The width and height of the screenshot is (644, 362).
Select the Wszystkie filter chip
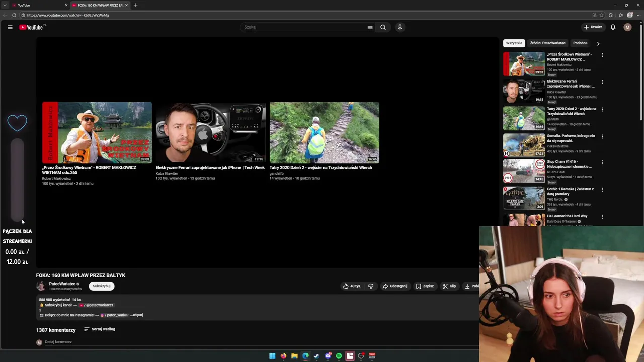coord(514,43)
